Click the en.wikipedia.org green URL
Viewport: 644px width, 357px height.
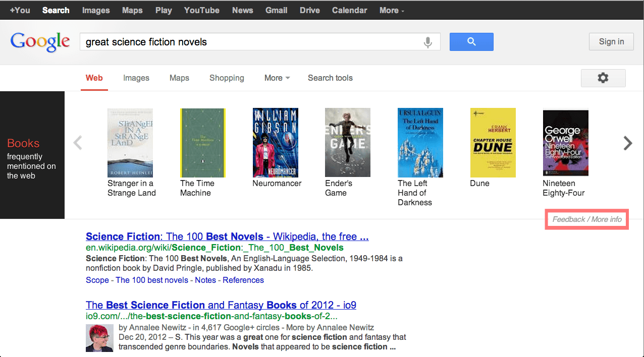pyautogui.click(x=215, y=248)
